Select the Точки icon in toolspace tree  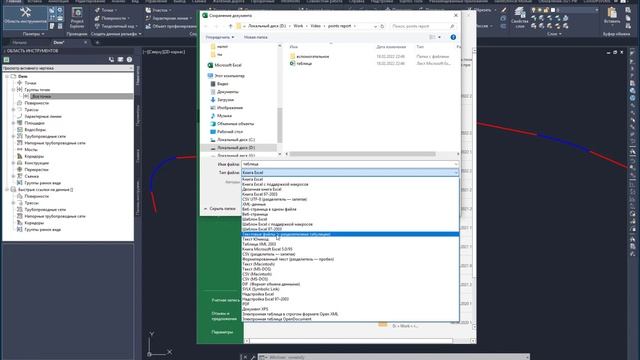(x=20, y=83)
